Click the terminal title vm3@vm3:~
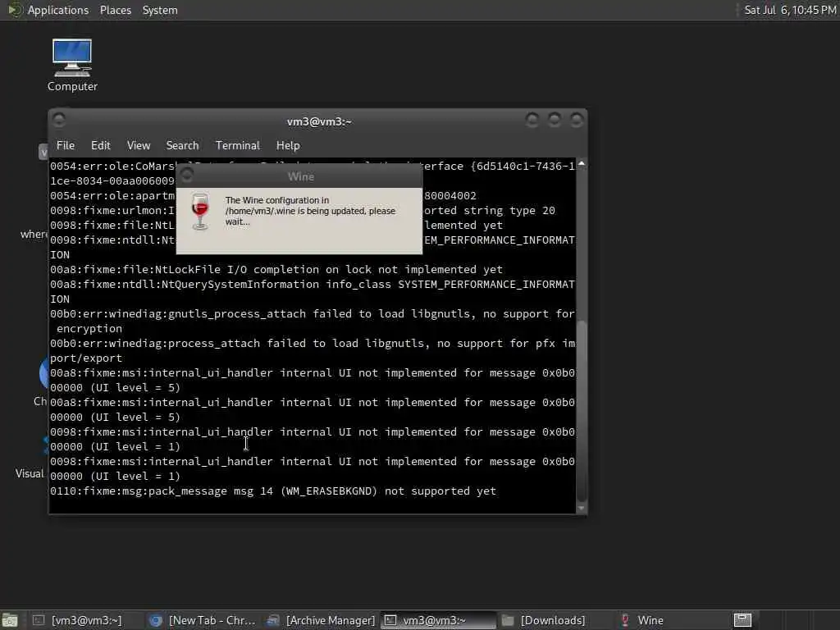The image size is (840, 630). [x=319, y=121]
